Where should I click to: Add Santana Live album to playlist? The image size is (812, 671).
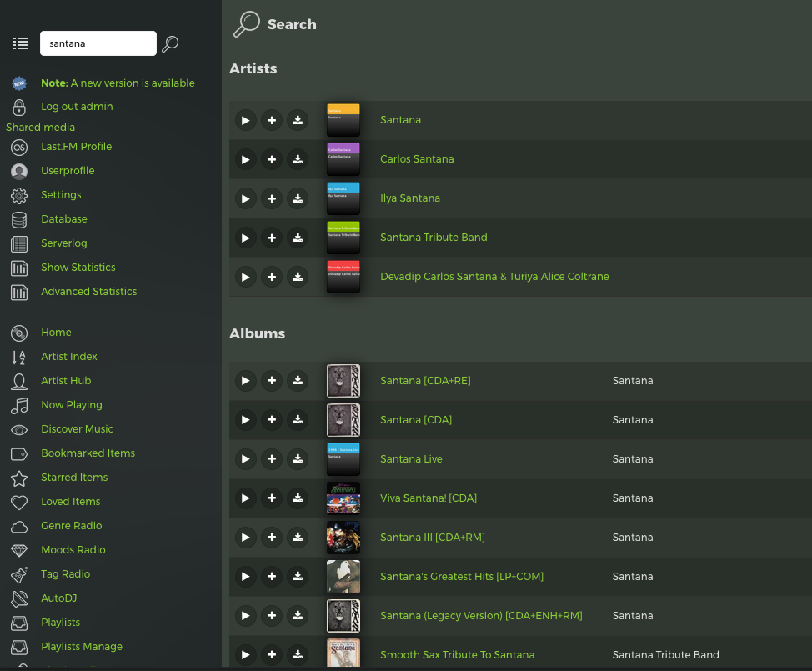271,459
